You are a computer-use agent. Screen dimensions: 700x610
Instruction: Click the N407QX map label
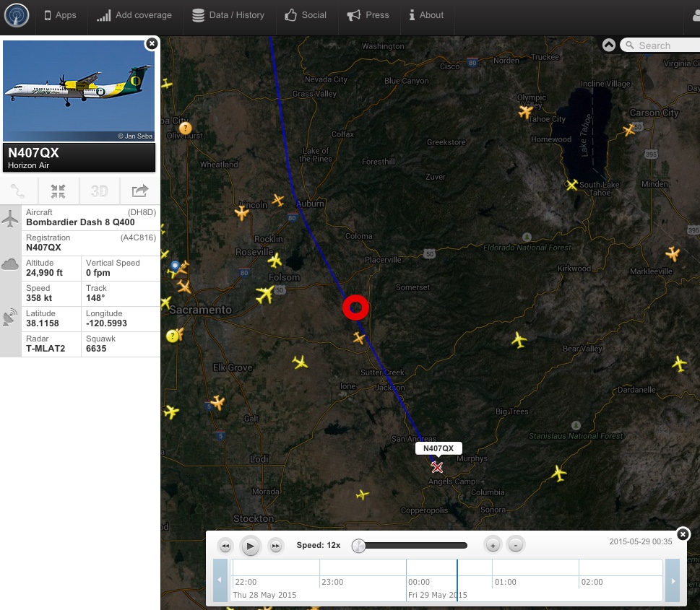point(438,448)
